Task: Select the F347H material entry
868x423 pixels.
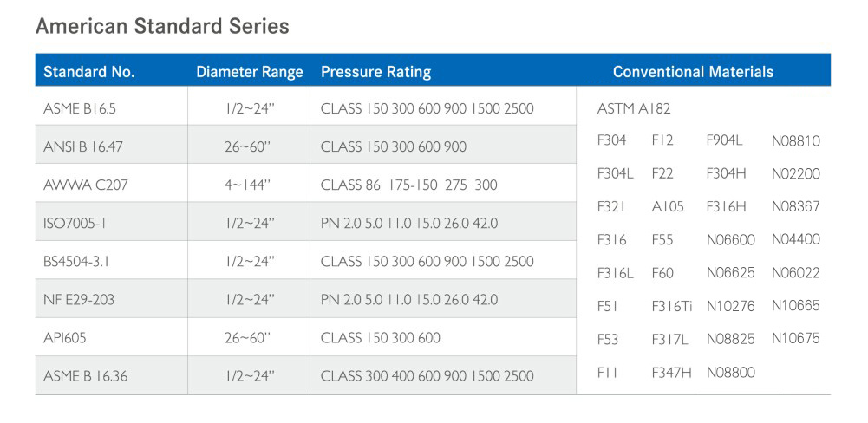Action: 671,373
